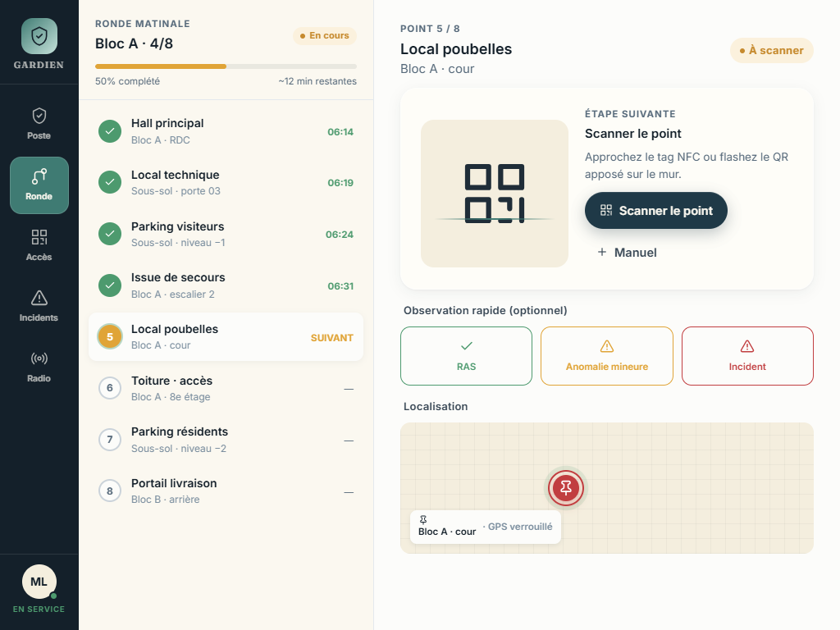Screen dimensions: 840x630
Task: Select the Local technique checkpoint row
Action: [x=226, y=183]
